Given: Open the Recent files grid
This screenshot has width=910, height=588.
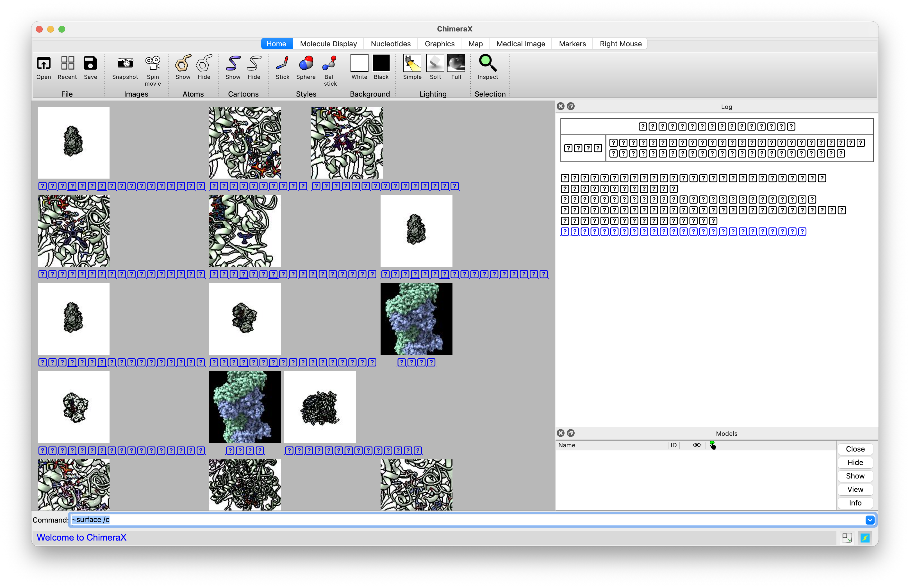Looking at the screenshot, I should [x=68, y=63].
